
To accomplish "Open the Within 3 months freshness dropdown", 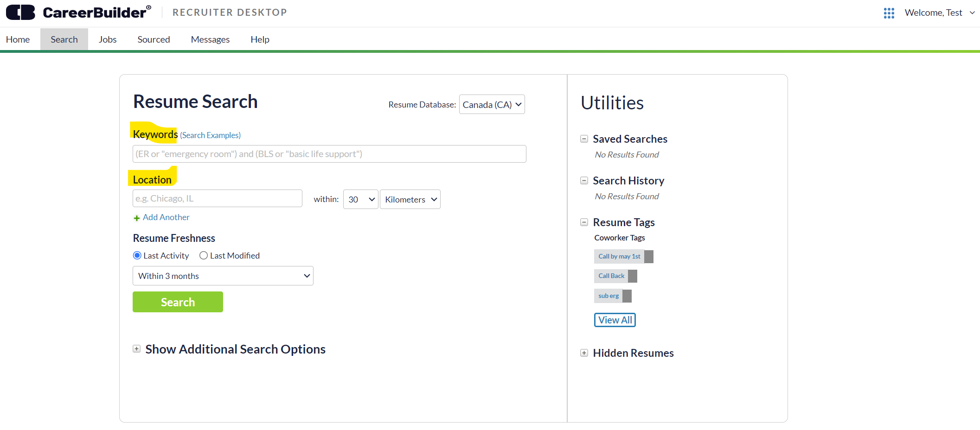I will click(x=223, y=276).
